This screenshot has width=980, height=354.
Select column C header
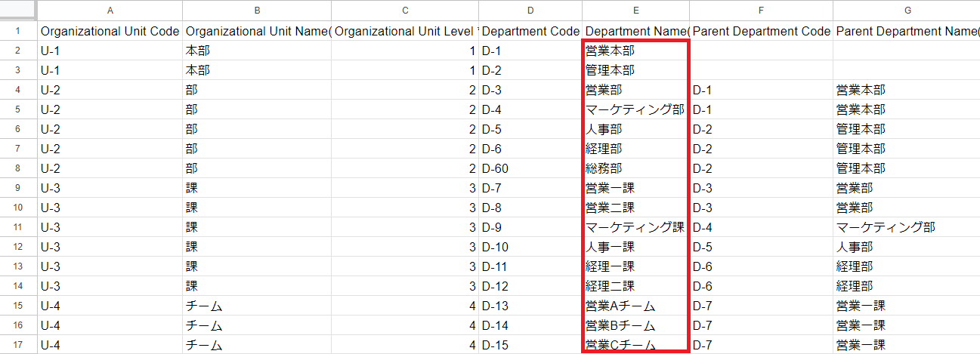tap(405, 11)
